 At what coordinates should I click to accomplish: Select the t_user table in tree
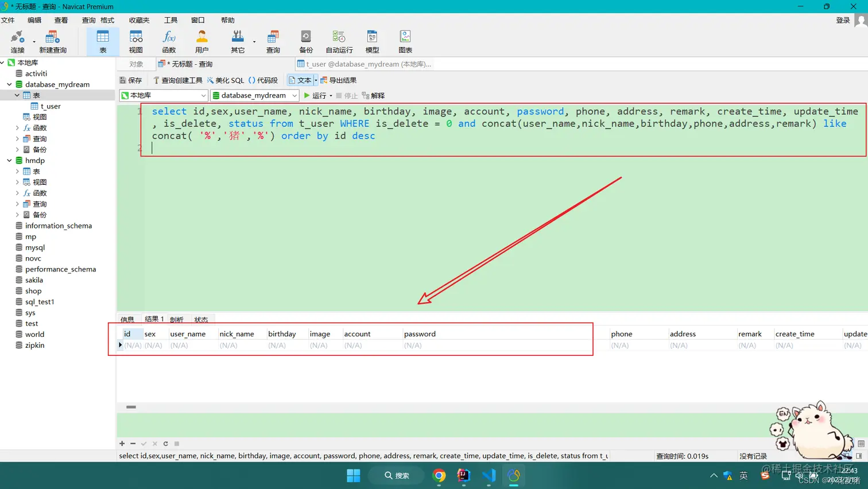click(51, 106)
